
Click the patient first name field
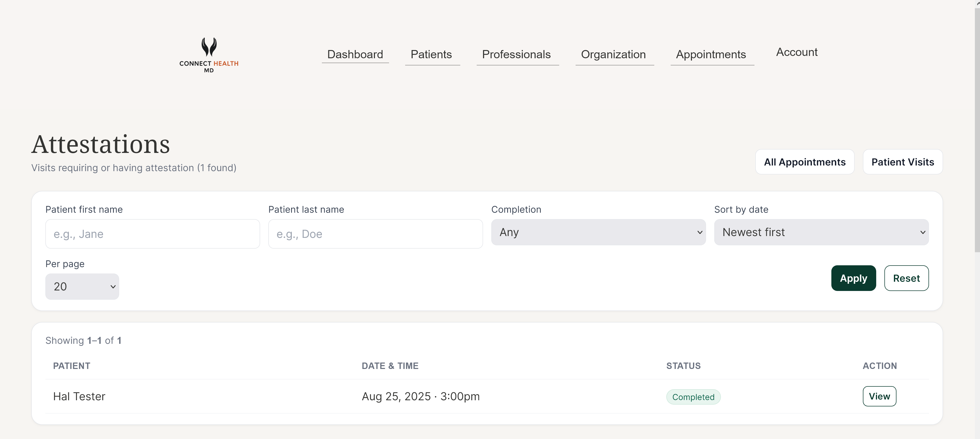[x=152, y=234]
